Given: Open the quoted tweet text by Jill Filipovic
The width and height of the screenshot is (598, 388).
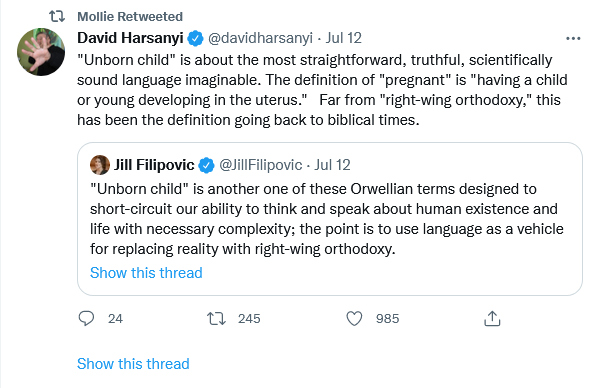Looking at the screenshot, I should point(326,219).
